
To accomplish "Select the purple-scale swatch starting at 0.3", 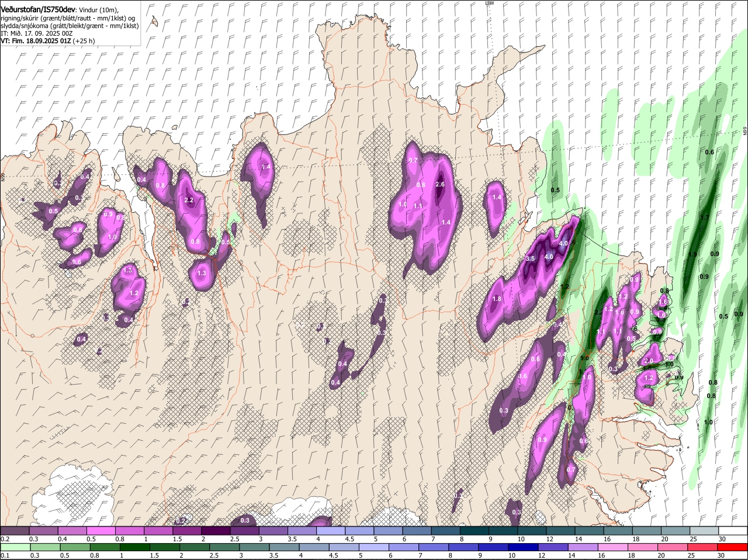I will (43, 530).
